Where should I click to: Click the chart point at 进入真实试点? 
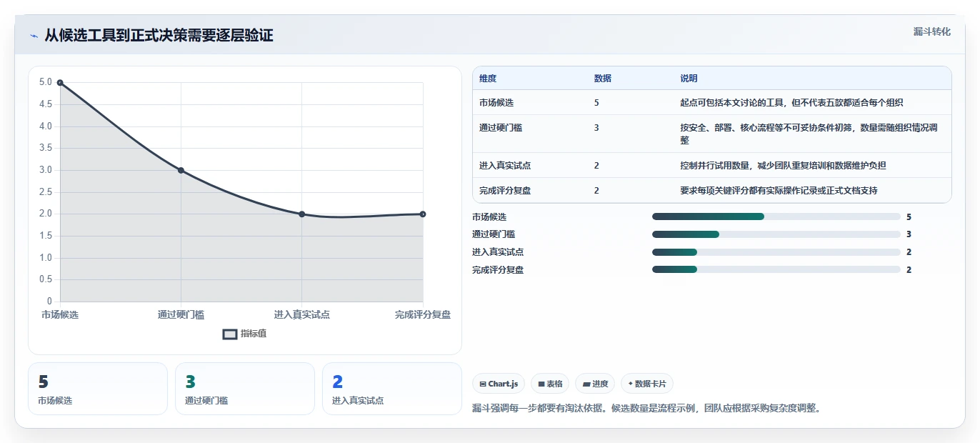[301, 214]
